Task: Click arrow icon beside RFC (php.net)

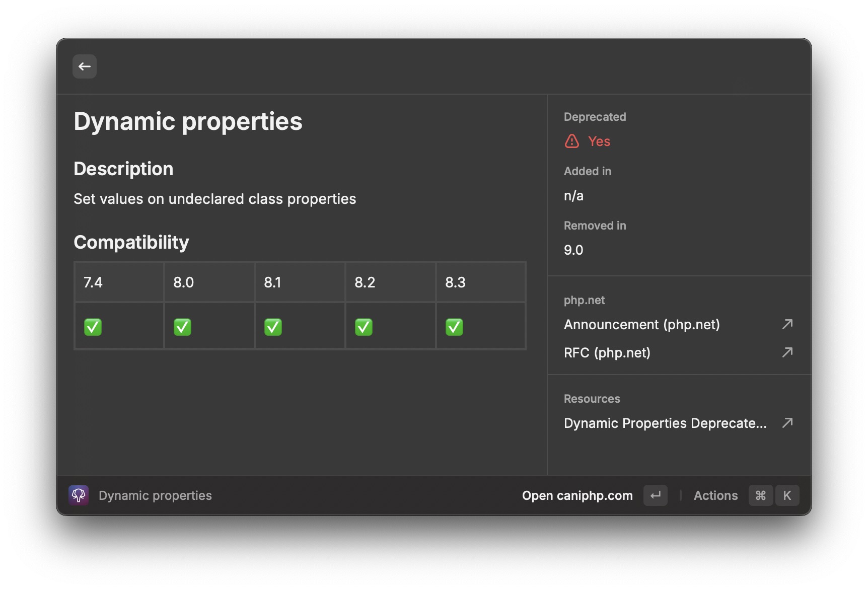Action: pos(787,352)
